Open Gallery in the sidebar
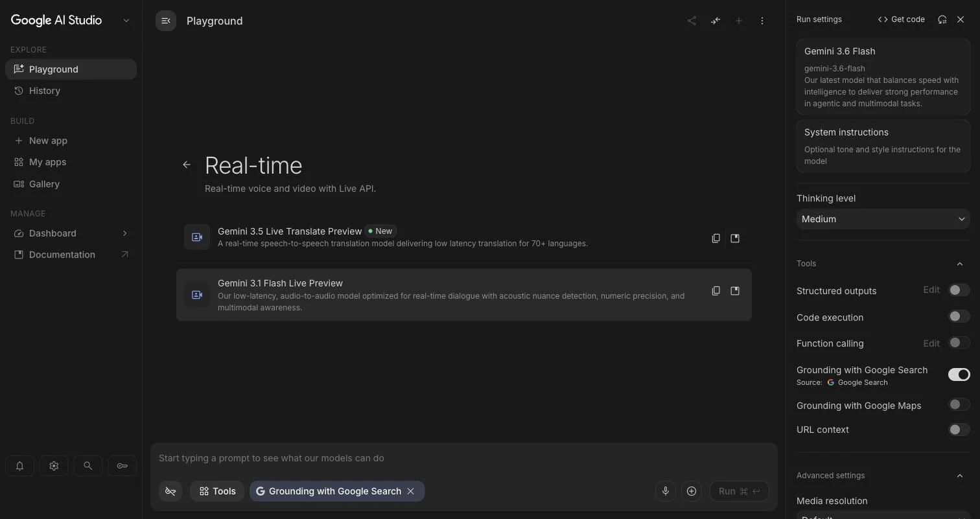This screenshot has width=980, height=519. tap(71, 184)
